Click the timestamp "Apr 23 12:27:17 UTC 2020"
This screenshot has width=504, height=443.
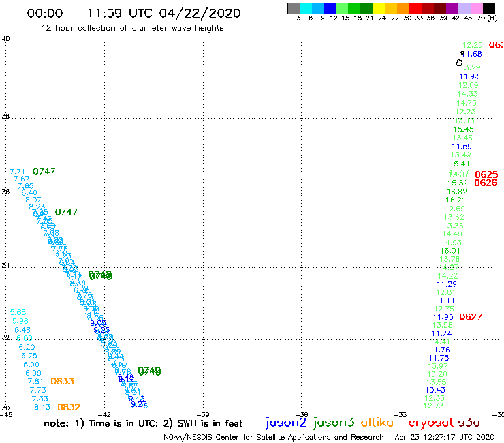[x=445, y=437]
